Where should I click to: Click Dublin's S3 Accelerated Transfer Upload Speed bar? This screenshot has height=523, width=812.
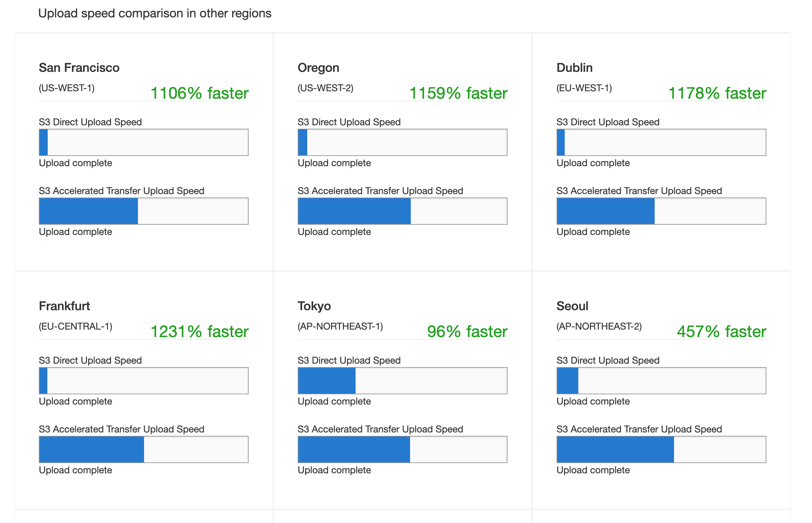[x=661, y=211]
